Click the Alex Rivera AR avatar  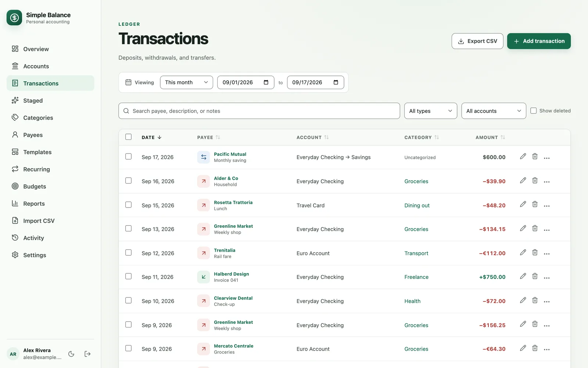(x=13, y=354)
